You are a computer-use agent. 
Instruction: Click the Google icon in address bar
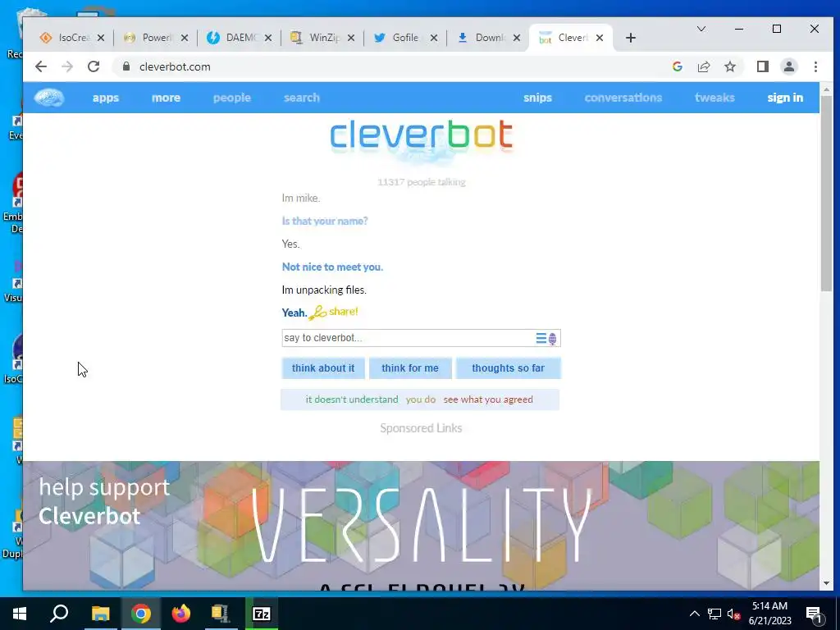click(x=677, y=66)
